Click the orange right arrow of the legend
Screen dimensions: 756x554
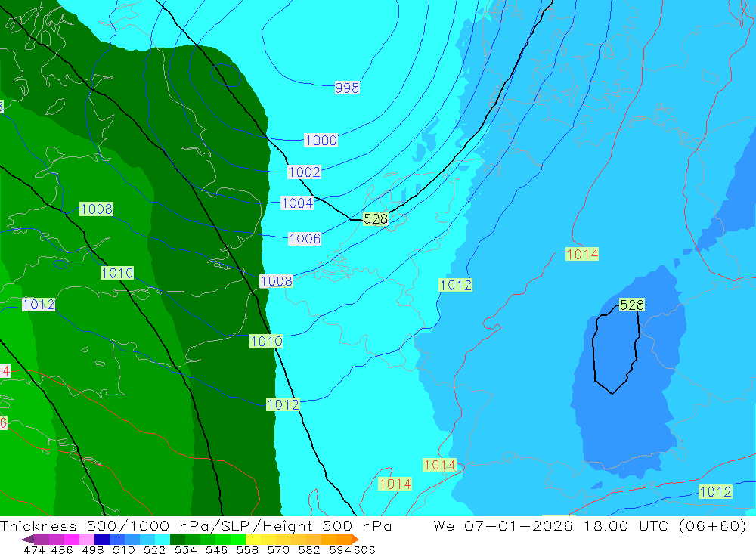pyautogui.click(x=355, y=539)
